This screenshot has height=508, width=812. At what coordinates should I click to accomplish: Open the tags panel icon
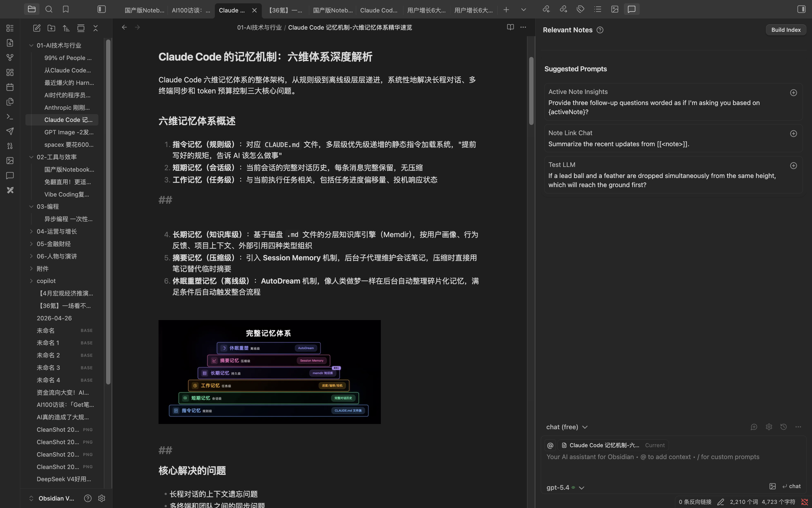click(580, 9)
